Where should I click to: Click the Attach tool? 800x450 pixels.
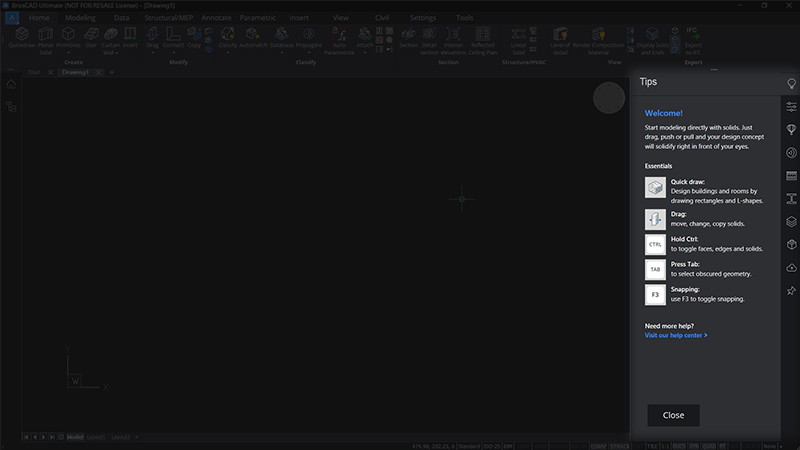[364, 38]
